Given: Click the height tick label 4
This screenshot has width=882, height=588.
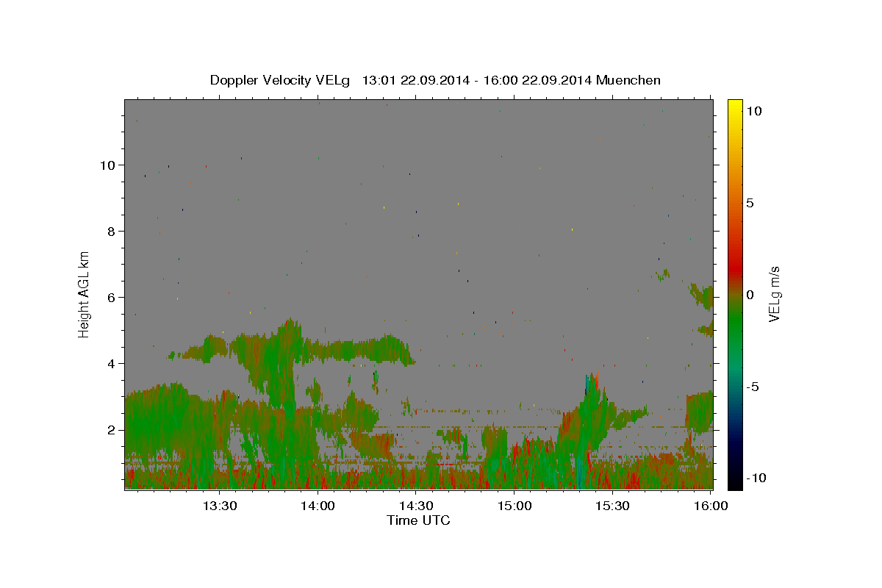Looking at the screenshot, I should [112, 363].
